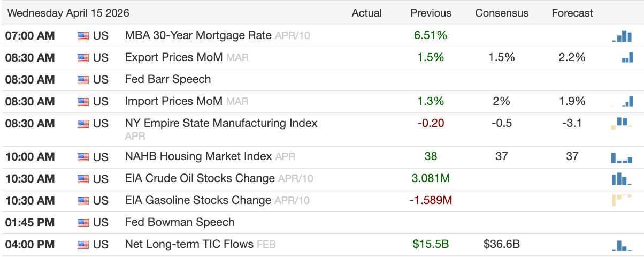Viewport: 644px width, 257px height.
Task: Open the Fed Barr Speech event
Action: 167,79
